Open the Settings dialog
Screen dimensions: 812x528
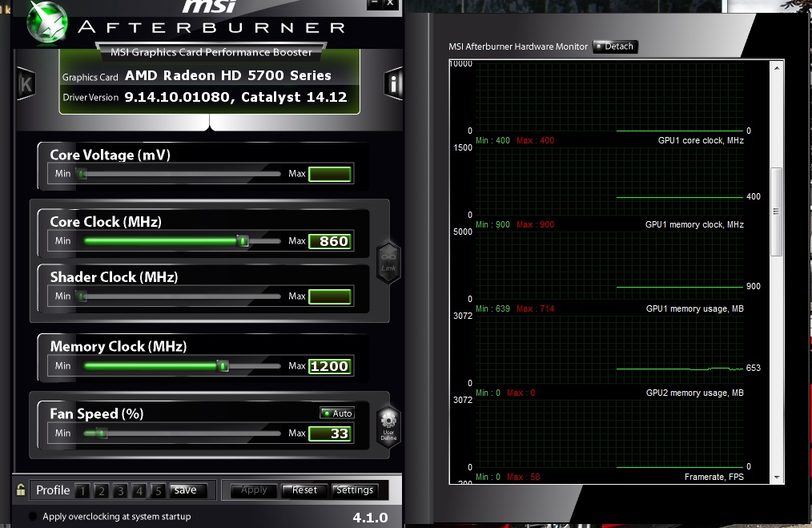(355, 490)
